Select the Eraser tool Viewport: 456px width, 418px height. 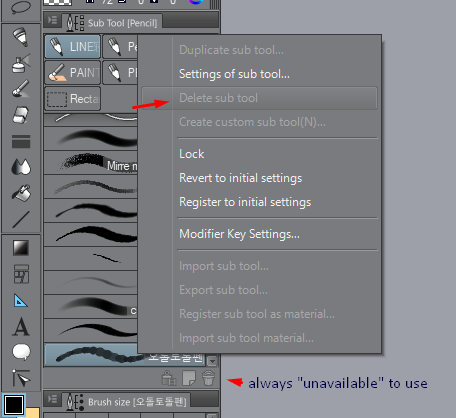point(21,115)
